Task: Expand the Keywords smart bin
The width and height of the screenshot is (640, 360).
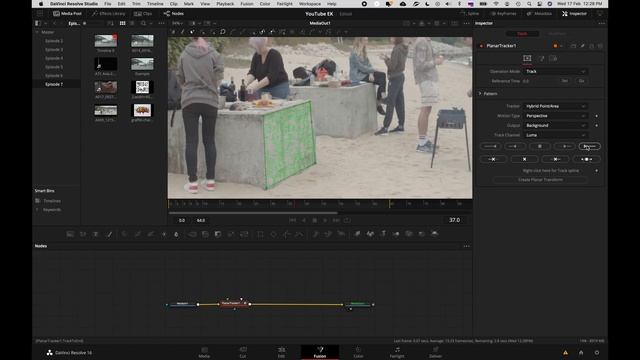Action: click(x=37, y=209)
